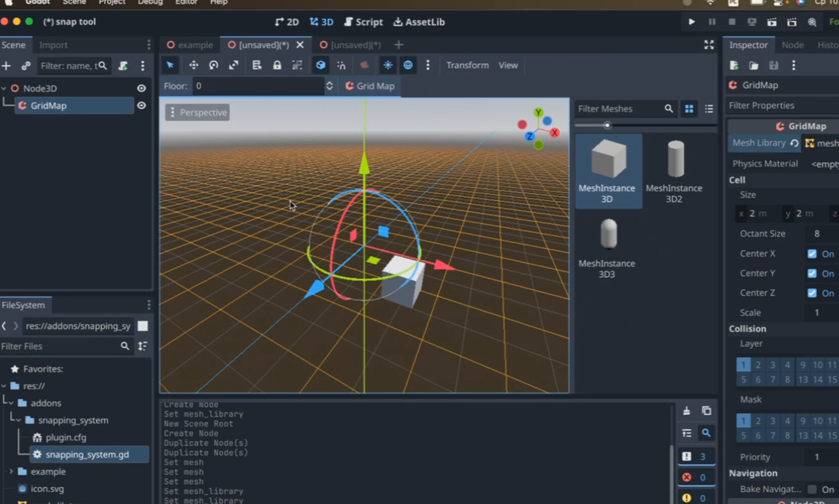The image size is (839, 504).
Task: Open the Perspective view menu
Action: (198, 112)
